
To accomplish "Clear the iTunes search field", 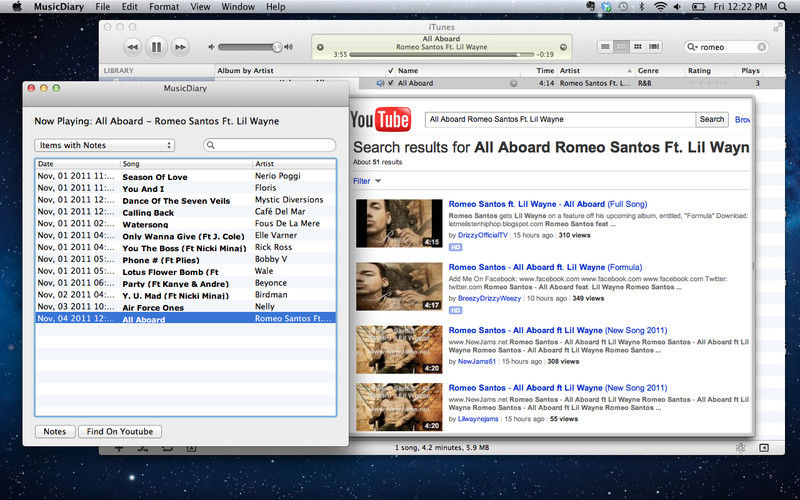I will point(762,47).
